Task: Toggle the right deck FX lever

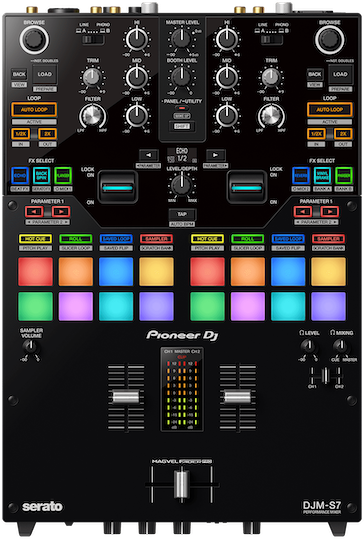Action: [246, 188]
